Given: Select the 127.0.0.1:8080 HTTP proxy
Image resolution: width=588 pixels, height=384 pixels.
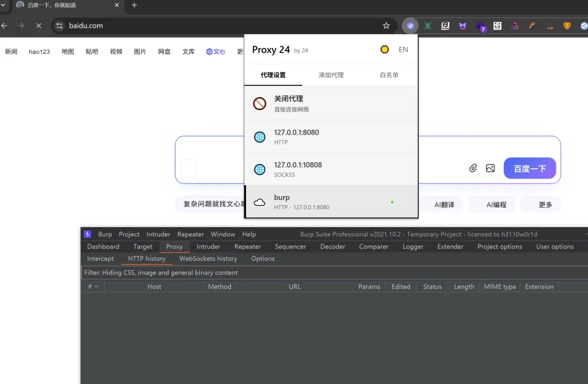Looking at the screenshot, I should pos(331,137).
